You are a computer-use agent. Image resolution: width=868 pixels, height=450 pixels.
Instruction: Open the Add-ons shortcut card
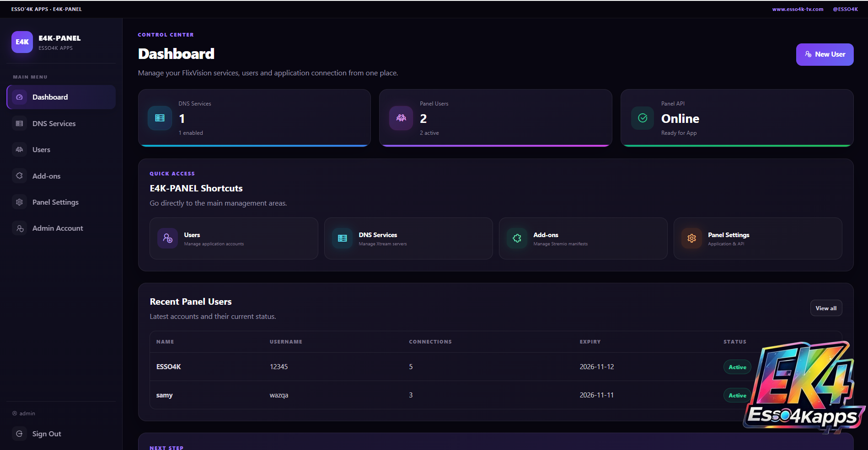pos(583,238)
